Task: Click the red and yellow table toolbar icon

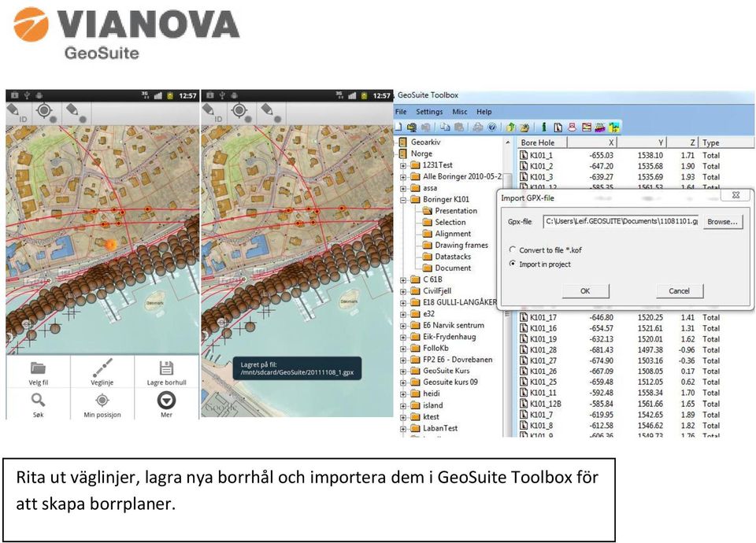Action: click(586, 127)
